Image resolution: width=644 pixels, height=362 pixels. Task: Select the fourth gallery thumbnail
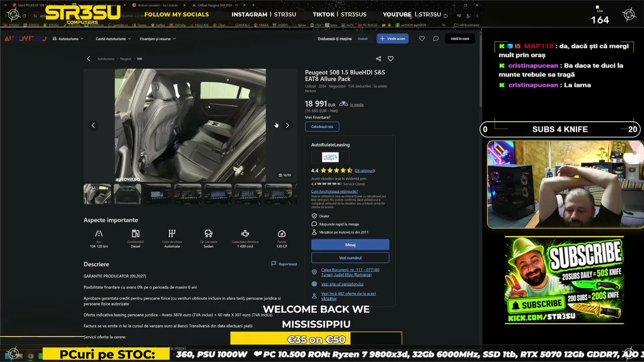coord(188,194)
